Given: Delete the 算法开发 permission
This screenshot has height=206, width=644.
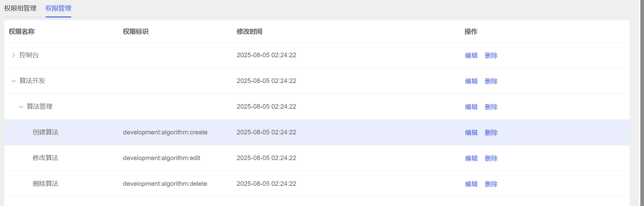Looking at the screenshot, I should [x=491, y=81].
